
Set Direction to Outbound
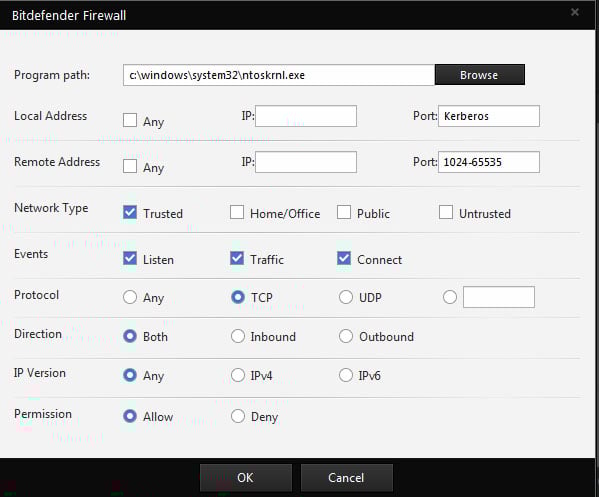coord(346,336)
